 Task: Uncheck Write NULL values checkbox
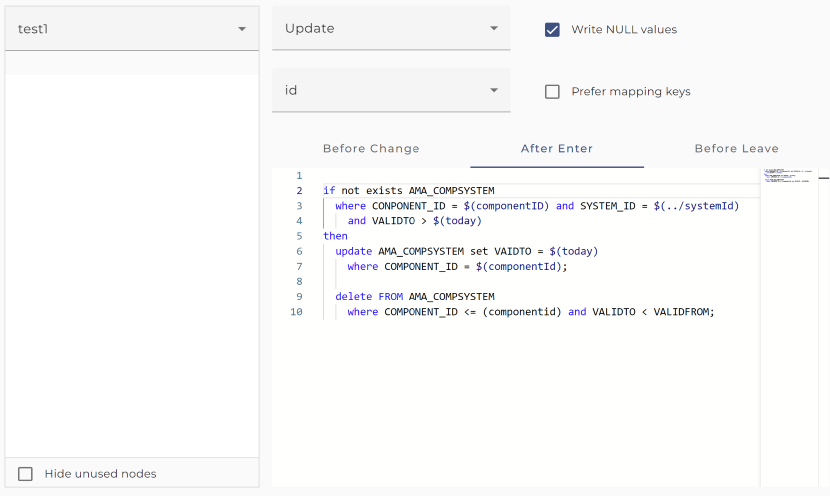pyautogui.click(x=552, y=30)
